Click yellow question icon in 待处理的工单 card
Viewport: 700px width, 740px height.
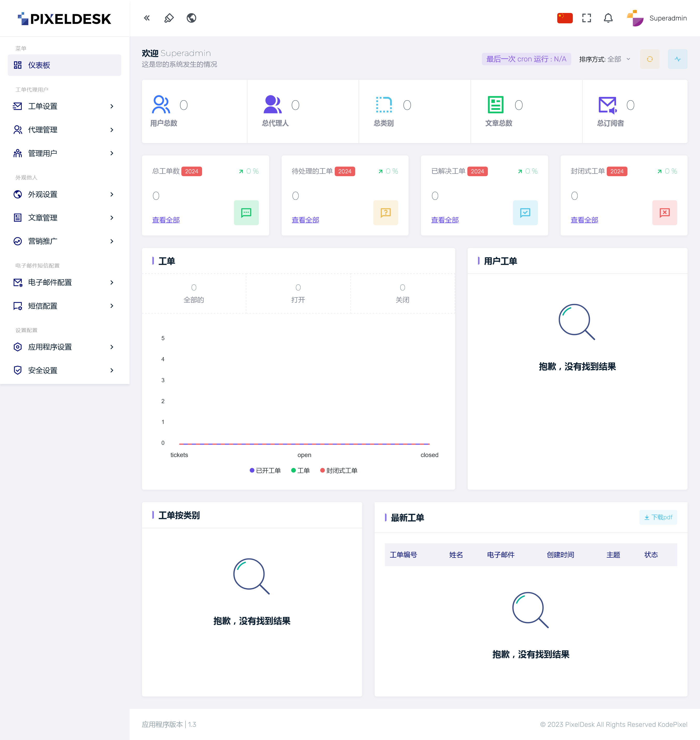click(385, 213)
